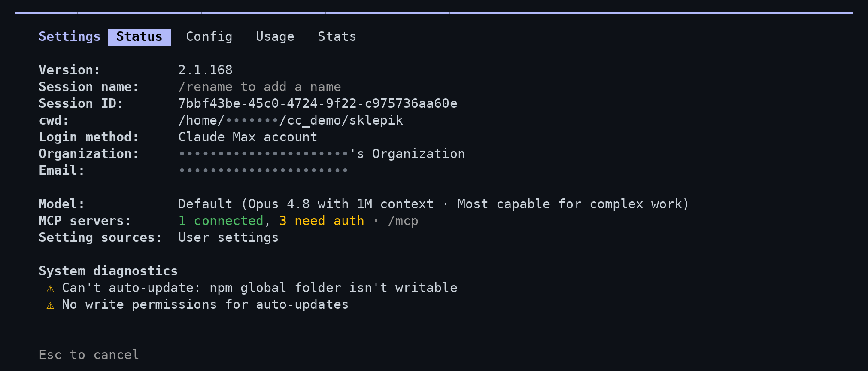Click the warning icon beside write permissions

[x=50, y=305]
